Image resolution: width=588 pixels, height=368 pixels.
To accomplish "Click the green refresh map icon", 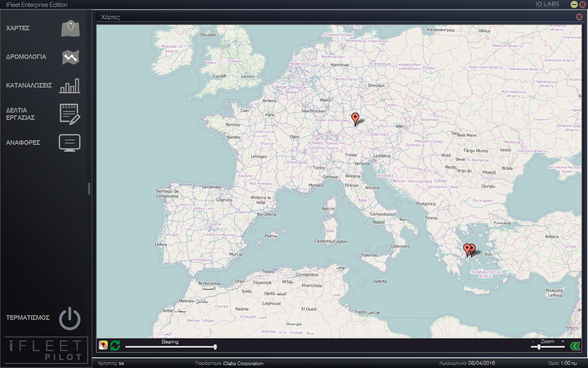I will click(115, 346).
